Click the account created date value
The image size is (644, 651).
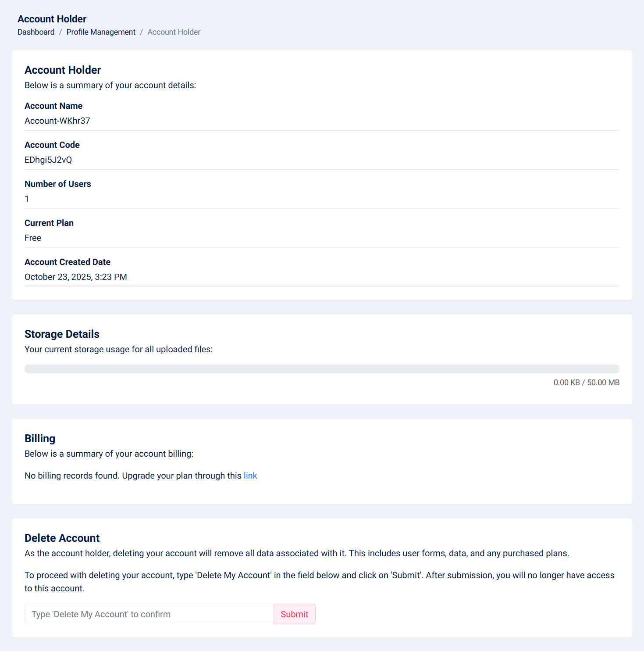point(76,277)
